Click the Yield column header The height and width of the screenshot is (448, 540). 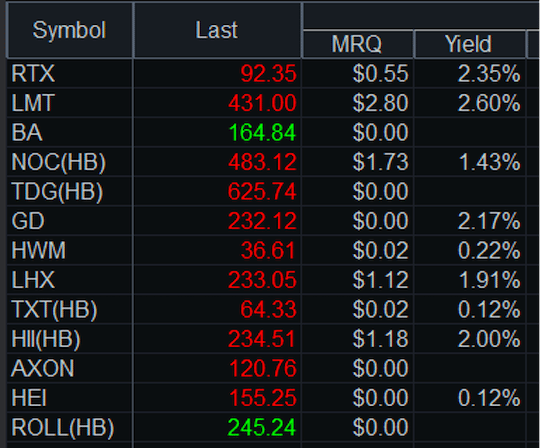(x=470, y=44)
